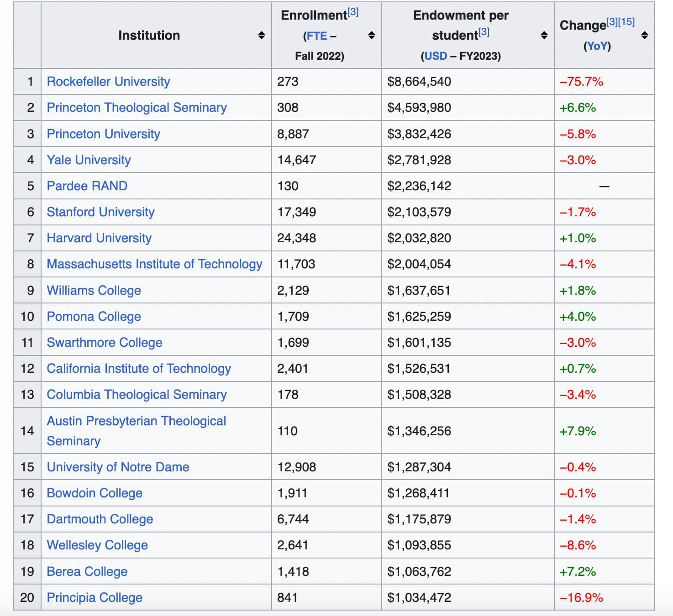673x616 pixels.
Task: Open Massachusetts Institute of Technology link
Action: tap(154, 264)
